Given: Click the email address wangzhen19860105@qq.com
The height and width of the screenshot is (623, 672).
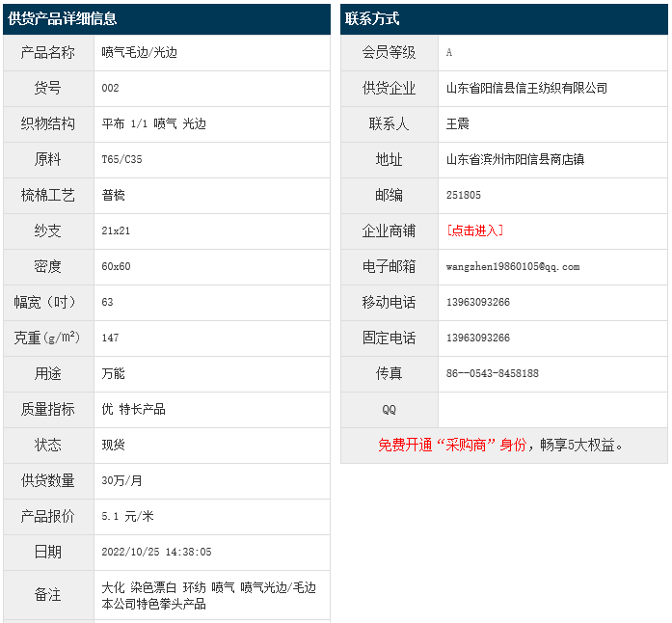Looking at the screenshot, I should click(x=513, y=266).
